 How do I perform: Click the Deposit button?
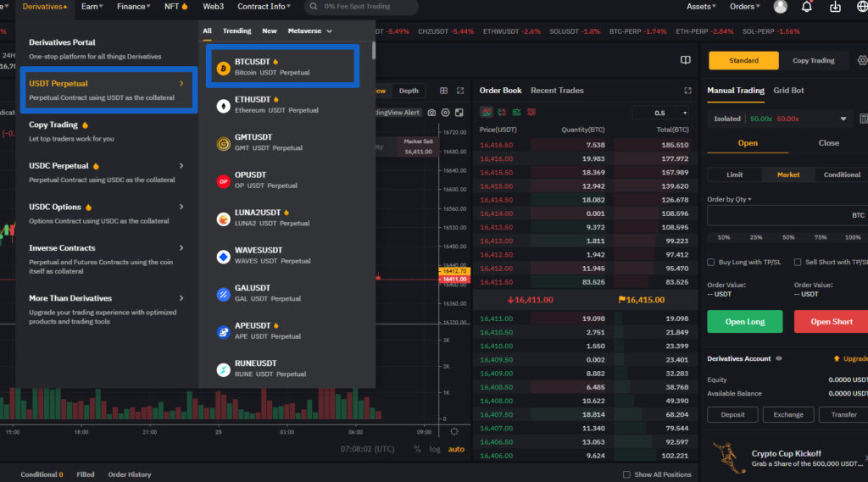pyautogui.click(x=732, y=414)
